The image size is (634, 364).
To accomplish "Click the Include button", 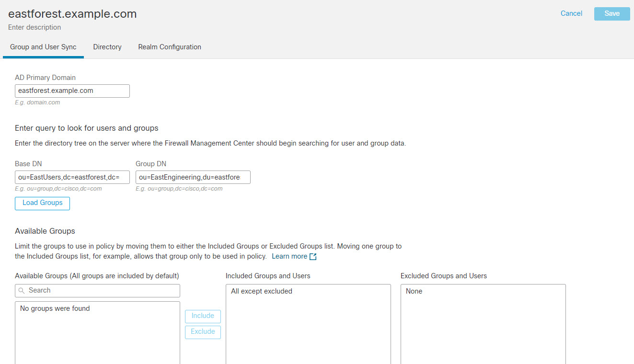I will 203,316.
